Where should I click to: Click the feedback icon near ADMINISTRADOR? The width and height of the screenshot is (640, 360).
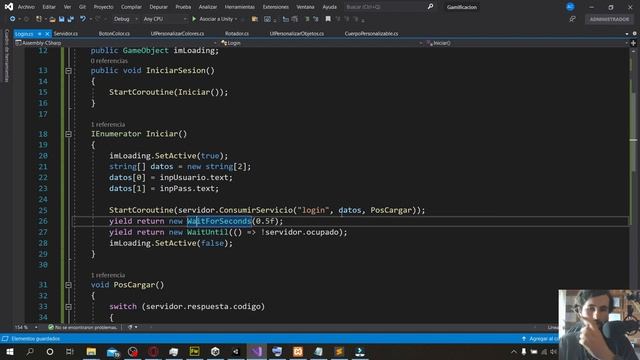(x=572, y=19)
